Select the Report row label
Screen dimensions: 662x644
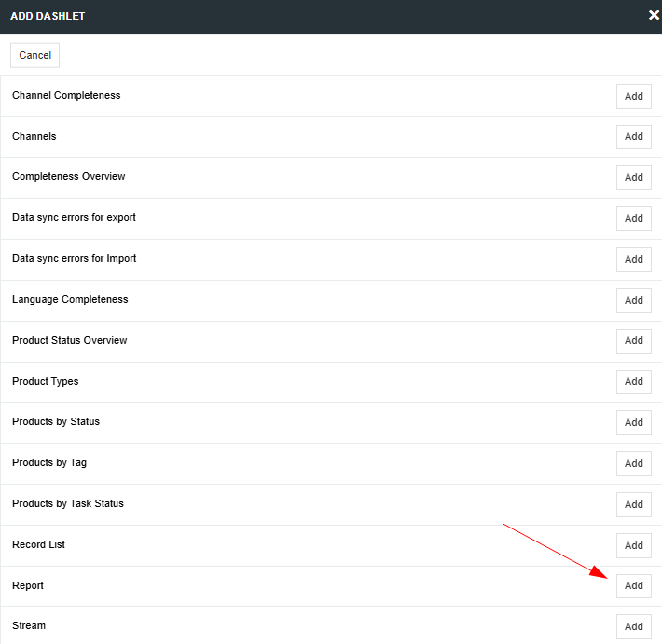[28, 585]
